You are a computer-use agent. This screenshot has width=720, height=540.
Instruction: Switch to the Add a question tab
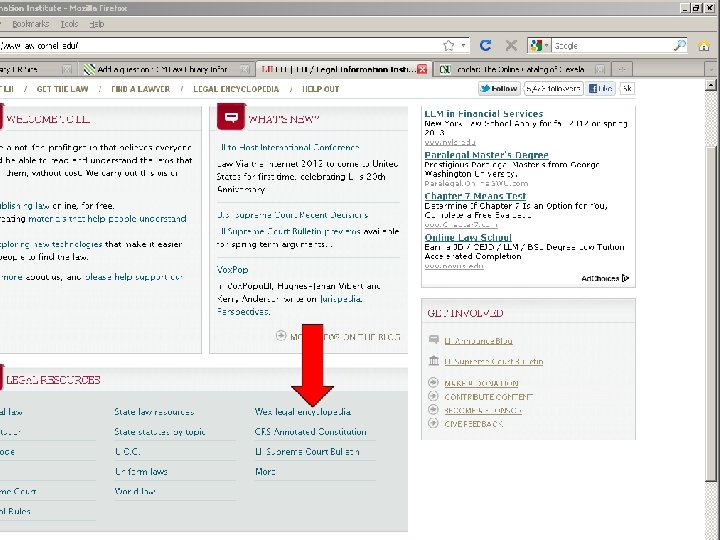point(162,69)
